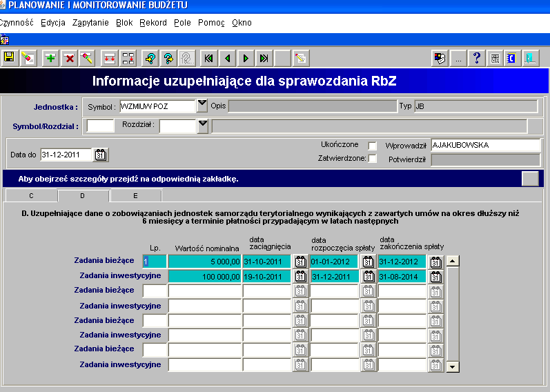This screenshot has height=392, width=550.
Task: Click the Rozdział input field
Action: click(x=177, y=126)
